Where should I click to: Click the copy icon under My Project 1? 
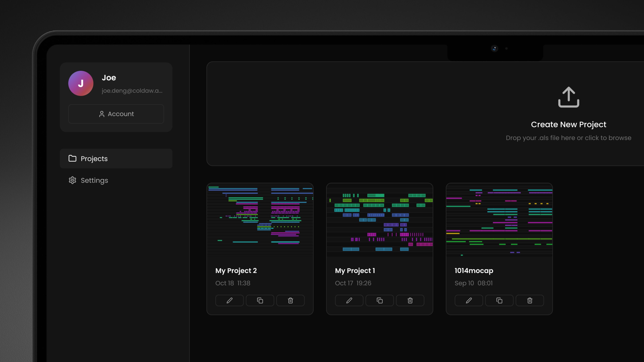coord(380,300)
